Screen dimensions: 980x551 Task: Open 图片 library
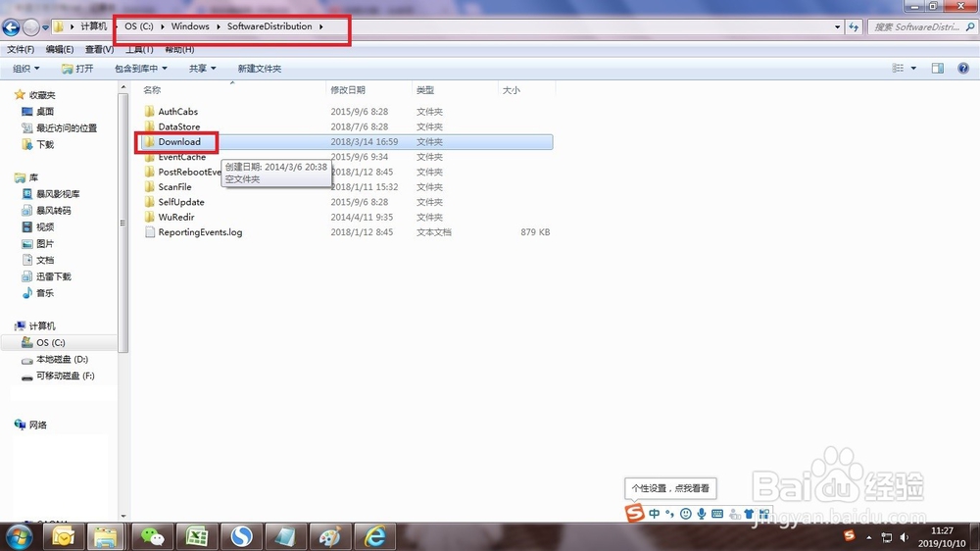click(44, 243)
